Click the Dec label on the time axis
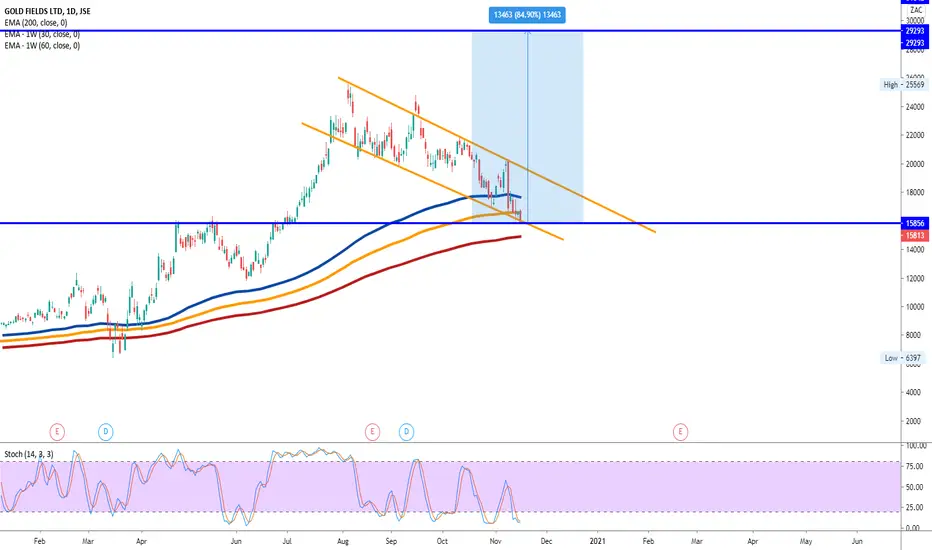 [546, 542]
